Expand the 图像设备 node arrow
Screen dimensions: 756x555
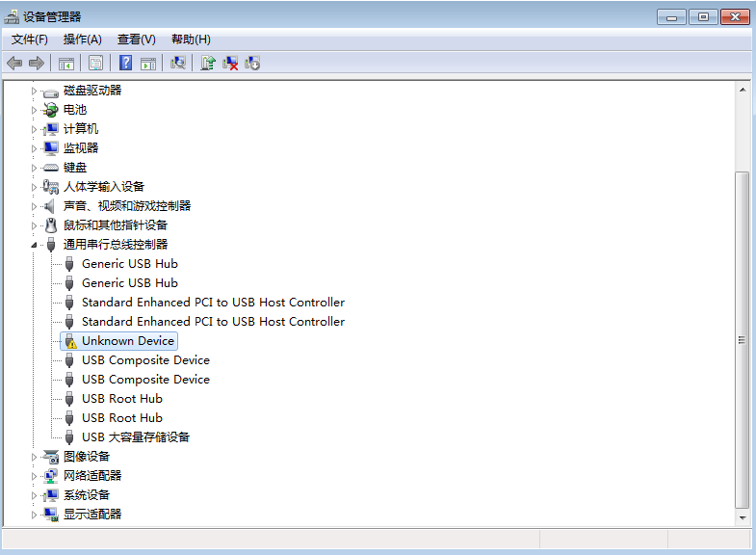[x=34, y=457]
